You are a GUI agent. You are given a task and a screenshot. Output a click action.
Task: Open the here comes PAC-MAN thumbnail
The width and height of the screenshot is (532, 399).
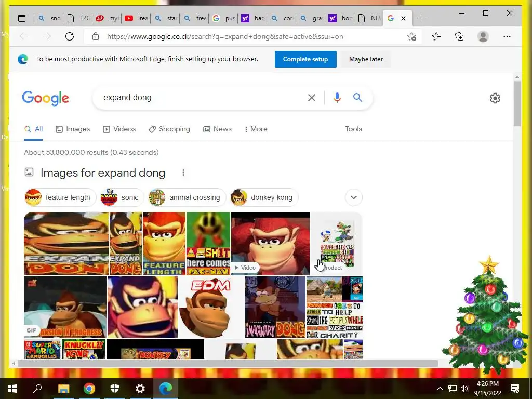[208, 243]
